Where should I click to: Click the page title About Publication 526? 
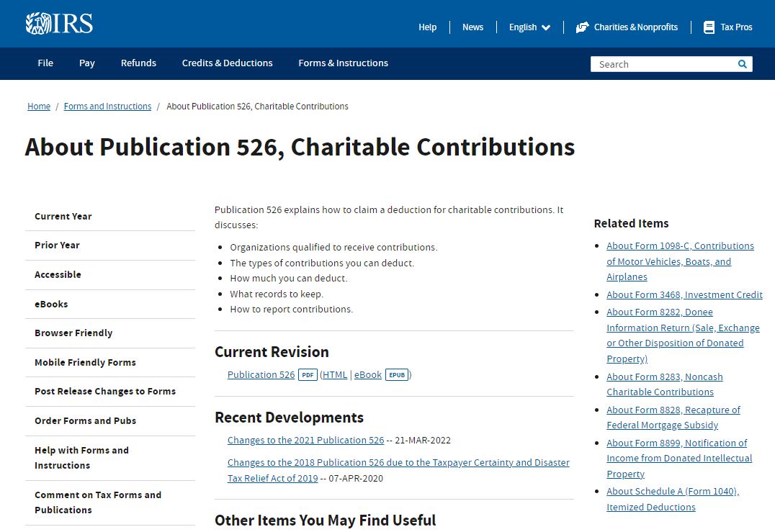click(300, 147)
